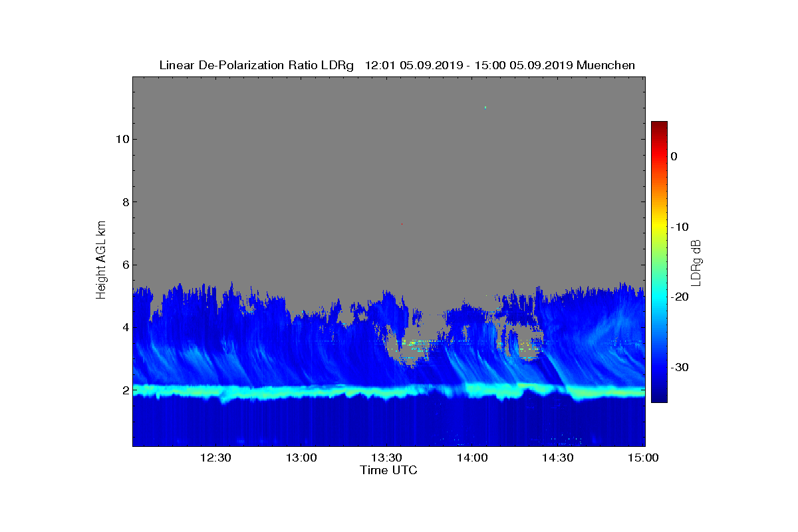Click the colorbar value '-20'

679,297
